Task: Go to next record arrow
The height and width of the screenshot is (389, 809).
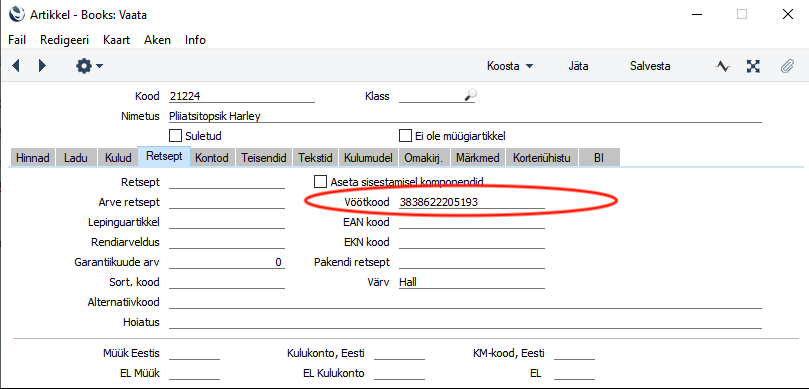Action: coord(42,66)
